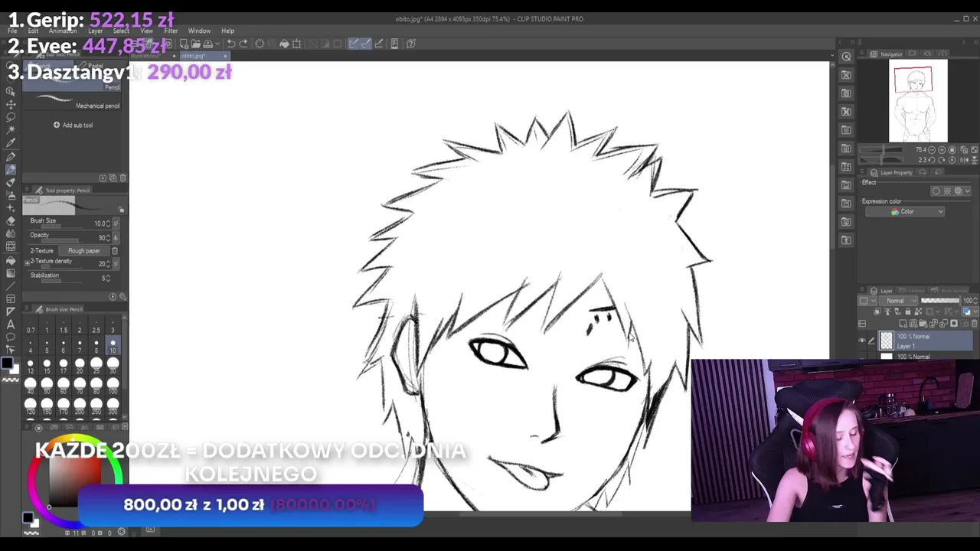Select the Eyedropper tool

pyautogui.click(x=11, y=142)
